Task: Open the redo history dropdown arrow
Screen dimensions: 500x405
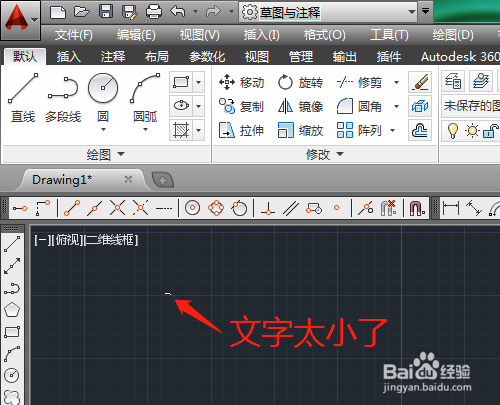Action: click(231, 12)
